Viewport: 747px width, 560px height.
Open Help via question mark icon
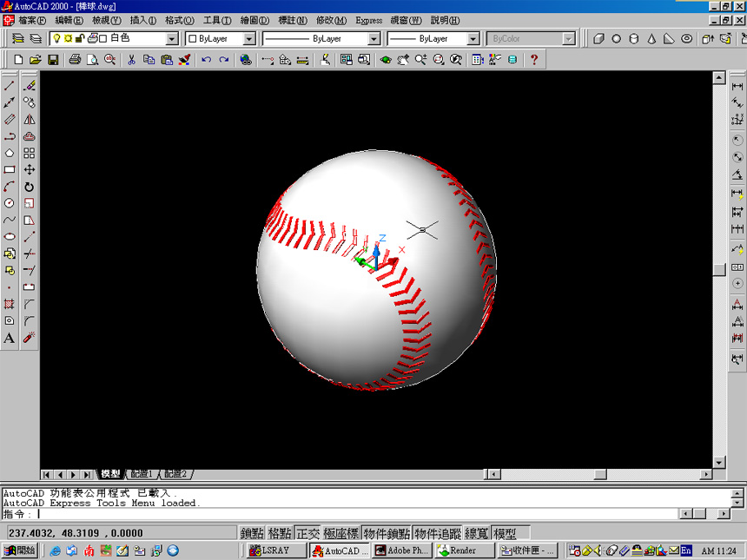pyautogui.click(x=534, y=60)
